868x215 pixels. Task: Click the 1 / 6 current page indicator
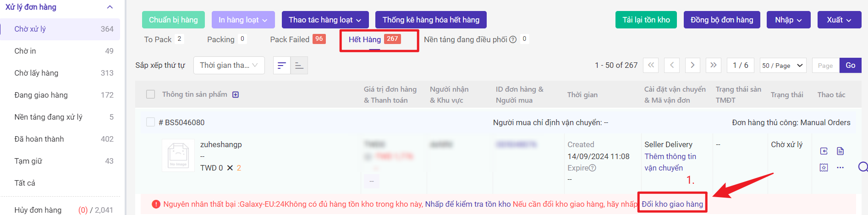[741, 65]
